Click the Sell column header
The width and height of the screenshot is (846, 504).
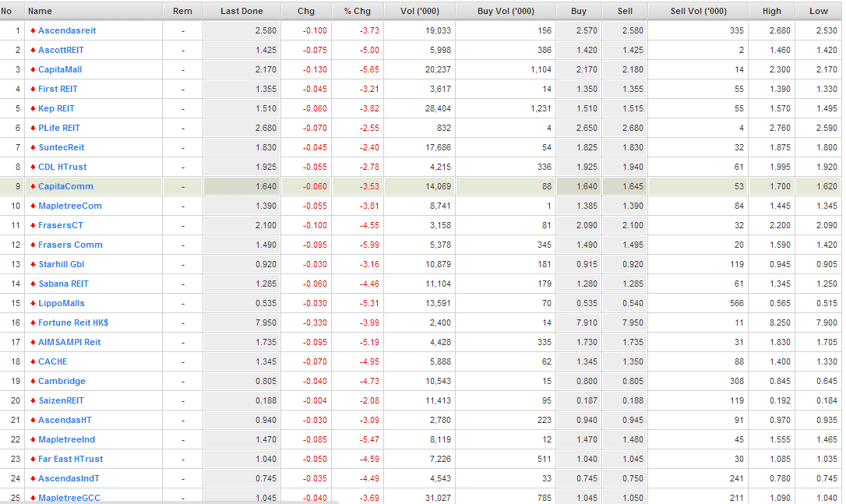[x=625, y=11]
